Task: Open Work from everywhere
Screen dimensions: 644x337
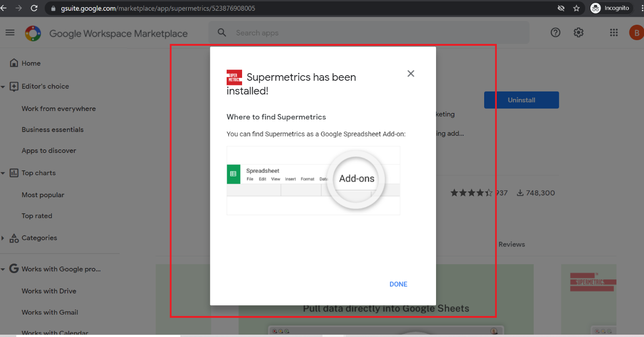Action: point(58,108)
